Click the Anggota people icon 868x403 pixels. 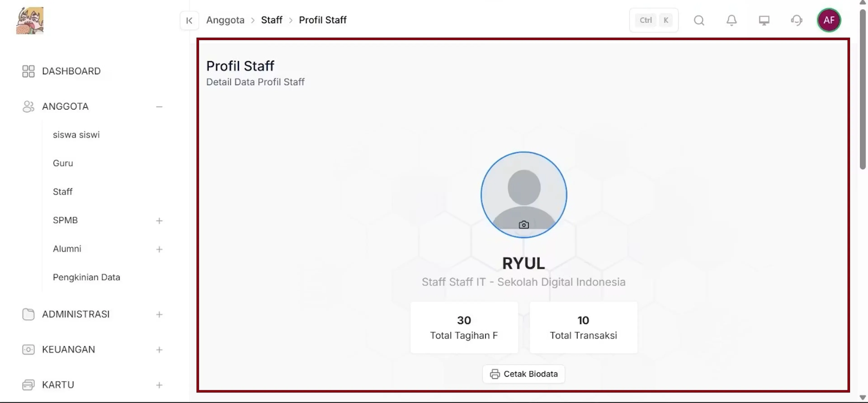(x=28, y=107)
